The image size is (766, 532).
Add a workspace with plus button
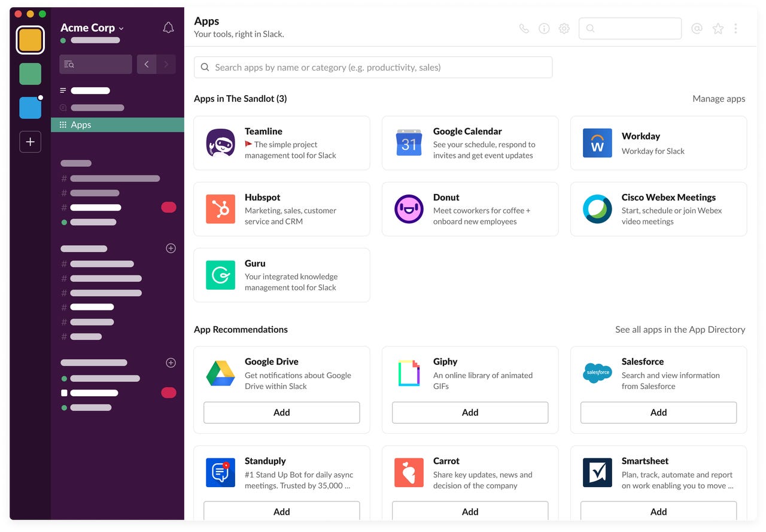pos(30,142)
